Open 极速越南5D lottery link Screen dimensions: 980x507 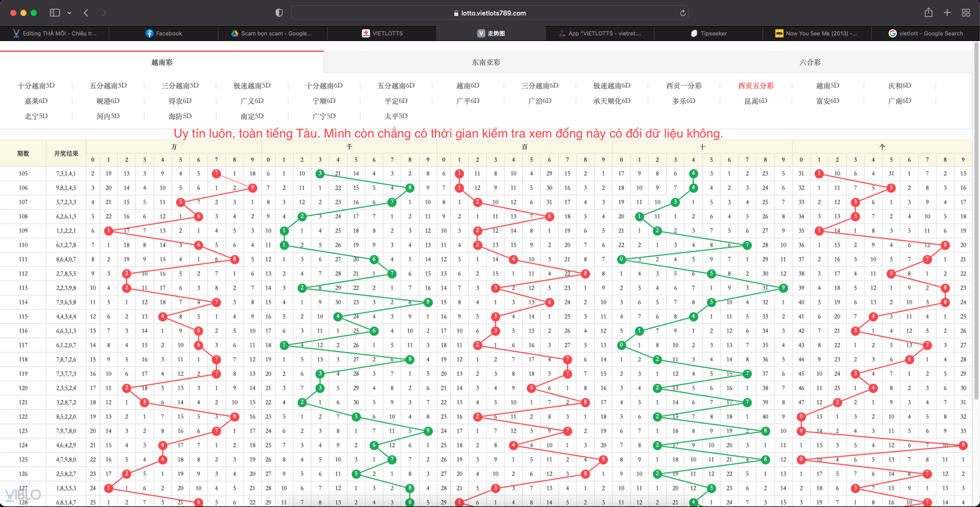pos(252,86)
